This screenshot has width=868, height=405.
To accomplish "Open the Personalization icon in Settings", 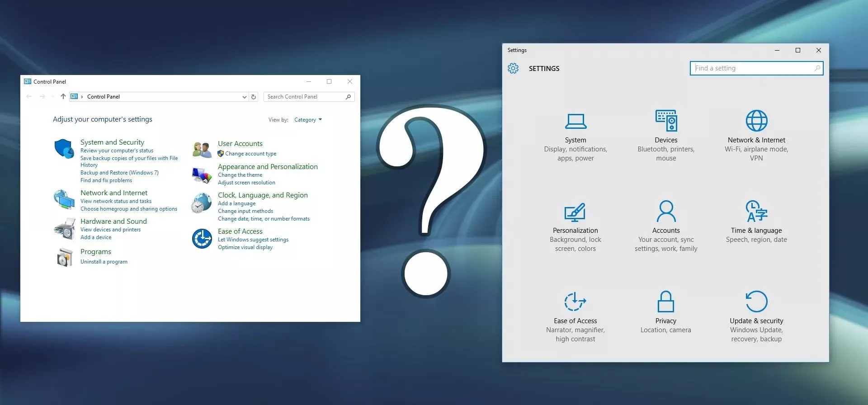I will click(x=575, y=212).
